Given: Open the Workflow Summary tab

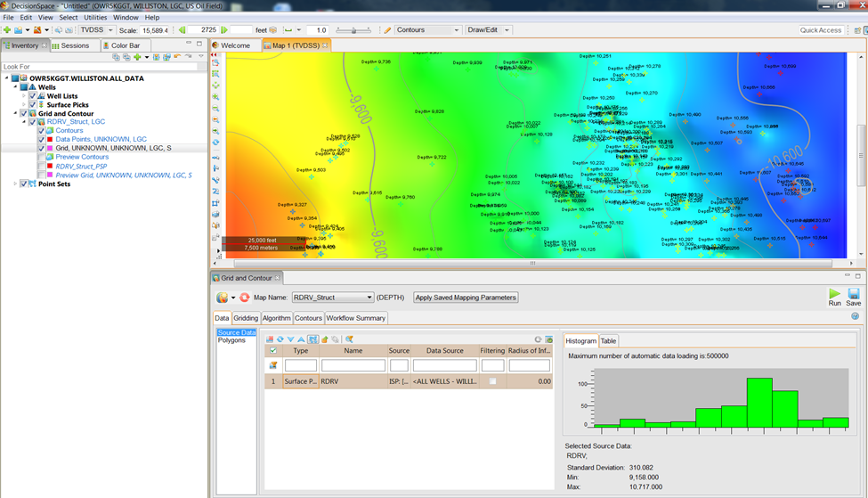Looking at the screenshot, I should [355, 318].
